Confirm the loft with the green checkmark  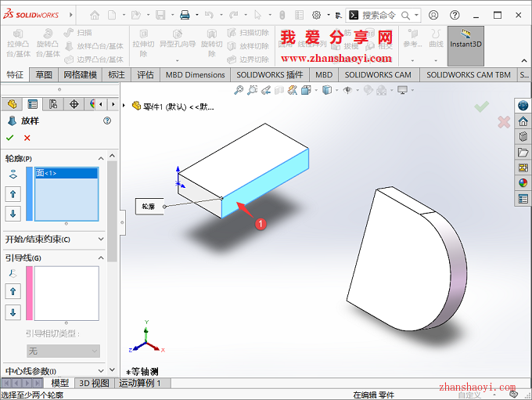tap(10, 138)
